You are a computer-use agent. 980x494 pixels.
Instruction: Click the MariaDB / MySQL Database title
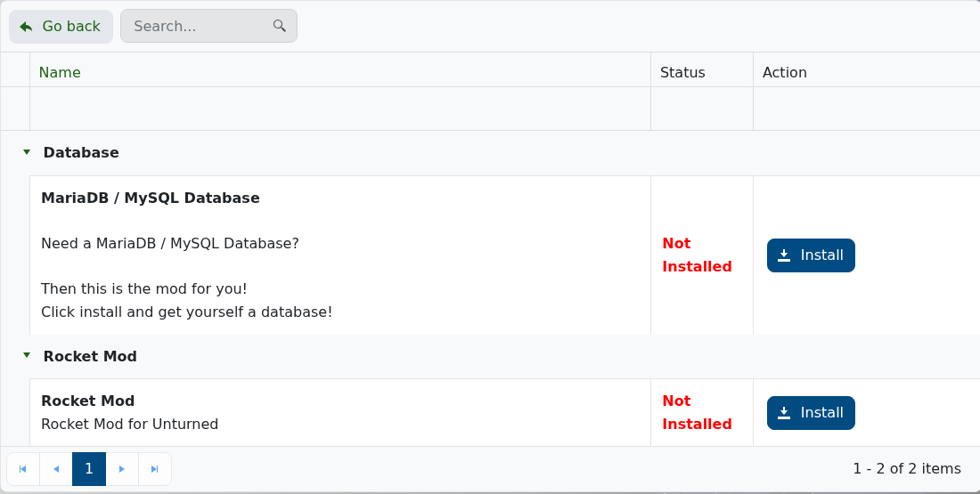point(150,198)
